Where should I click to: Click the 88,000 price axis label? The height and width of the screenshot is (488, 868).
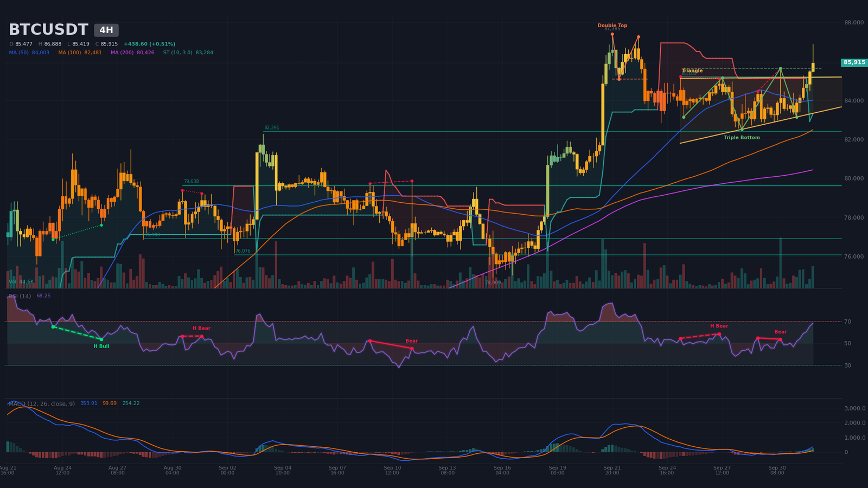(854, 22)
